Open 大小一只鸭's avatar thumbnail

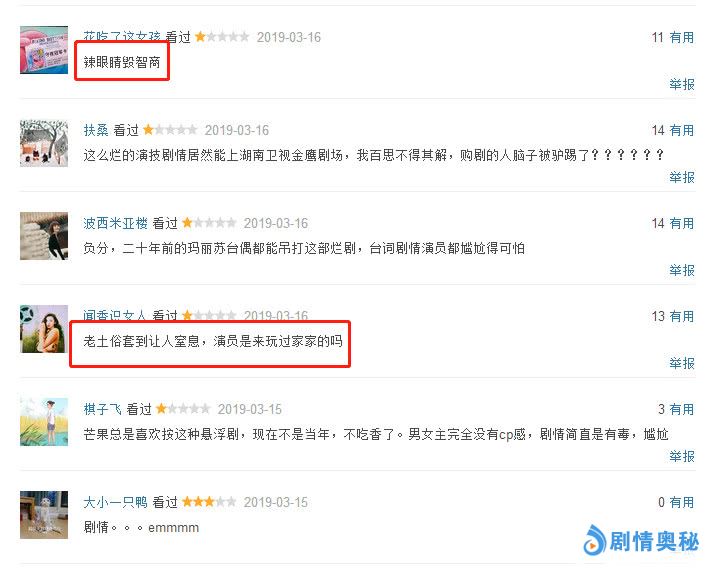(44, 515)
